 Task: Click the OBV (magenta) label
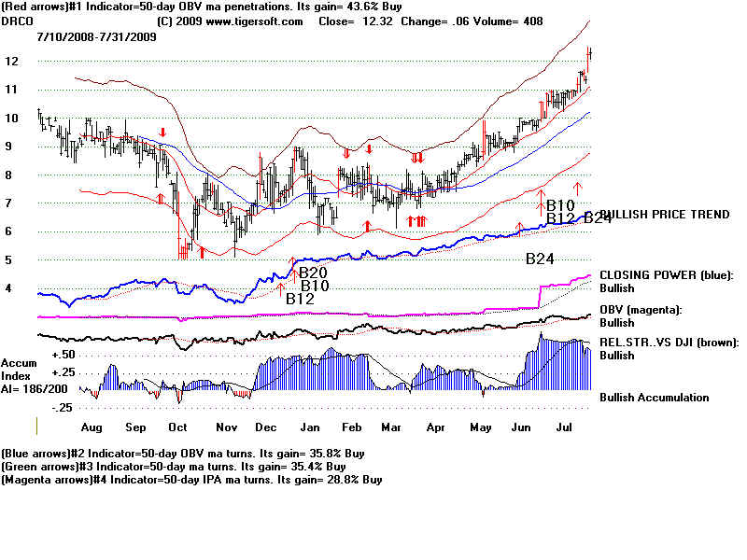coord(641,310)
